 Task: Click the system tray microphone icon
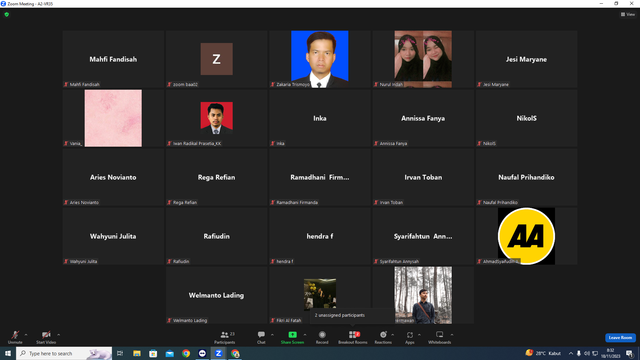point(578,353)
